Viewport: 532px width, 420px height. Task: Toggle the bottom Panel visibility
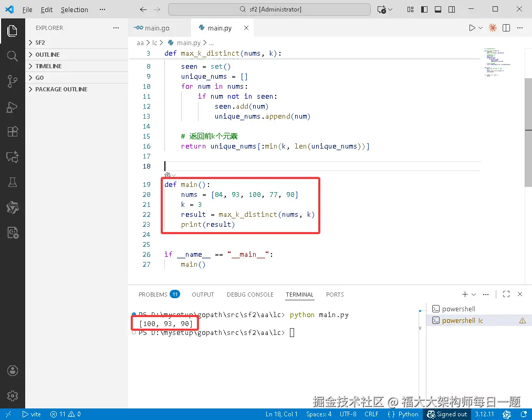[x=438, y=9]
